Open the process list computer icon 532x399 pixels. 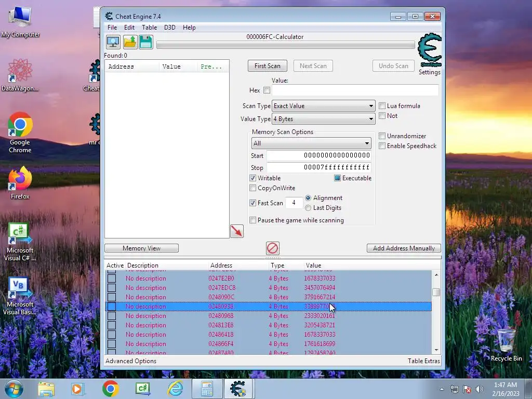coord(113,42)
